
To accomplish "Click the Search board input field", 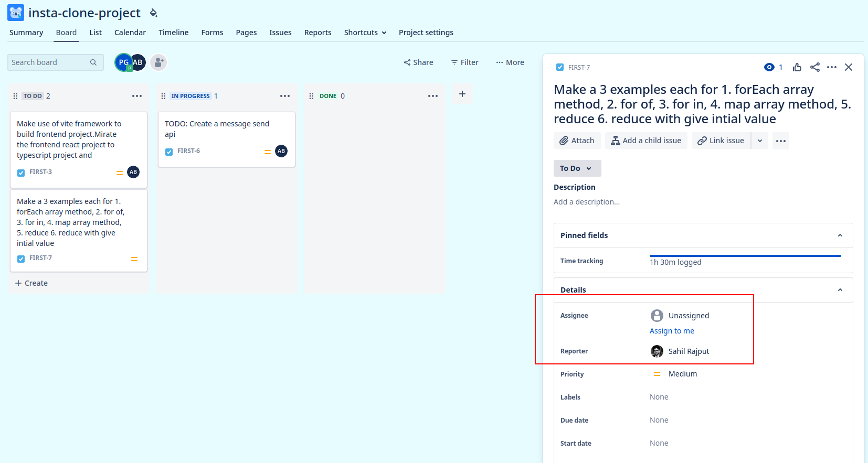I will (55, 62).
